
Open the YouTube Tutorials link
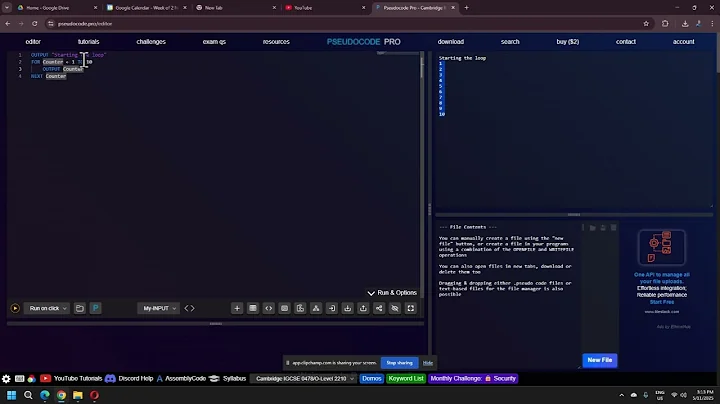coord(71,379)
